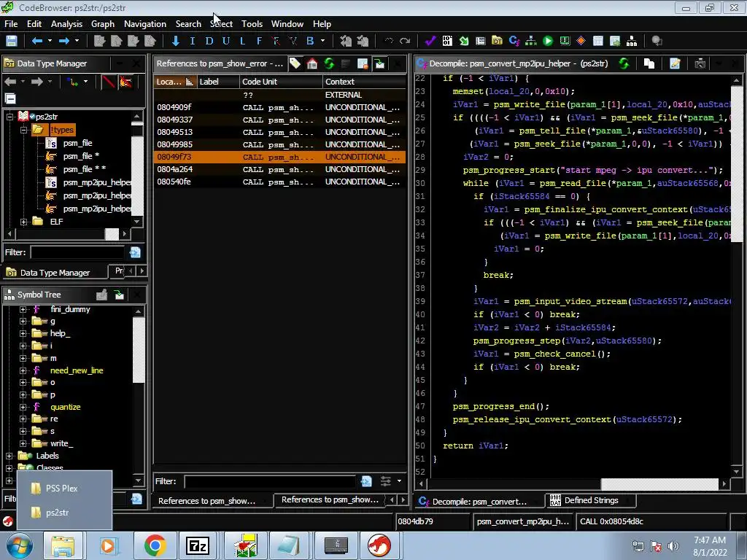Click the down arrow navigation icon
747x560 pixels.
click(175, 41)
